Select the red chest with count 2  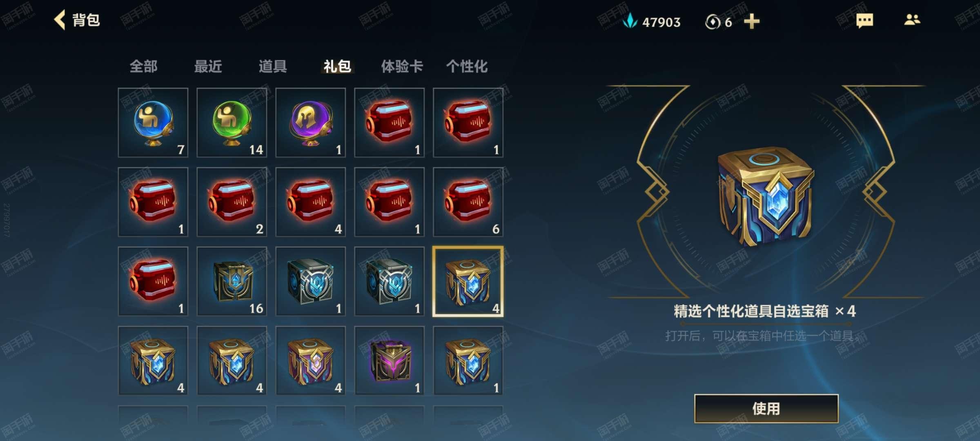[x=232, y=202]
